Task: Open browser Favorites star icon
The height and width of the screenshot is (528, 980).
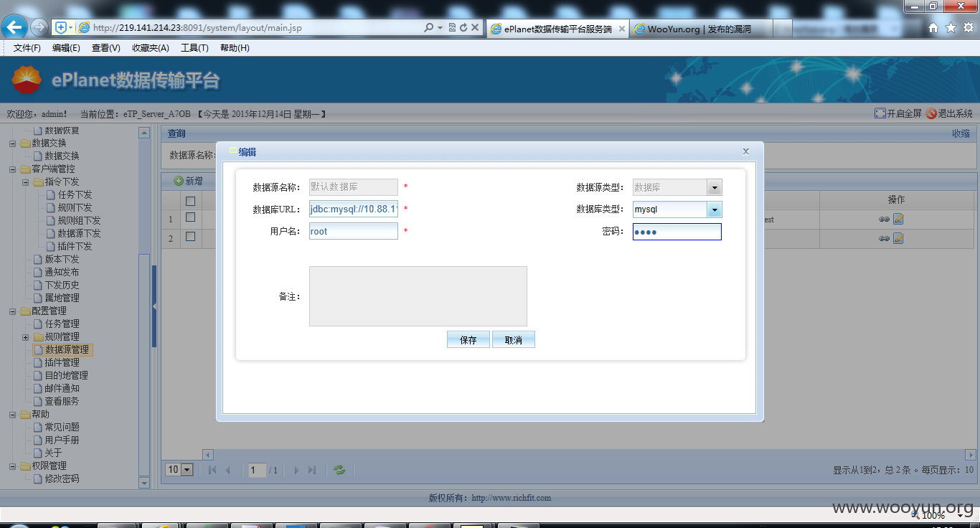Action: (x=951, y=28)
